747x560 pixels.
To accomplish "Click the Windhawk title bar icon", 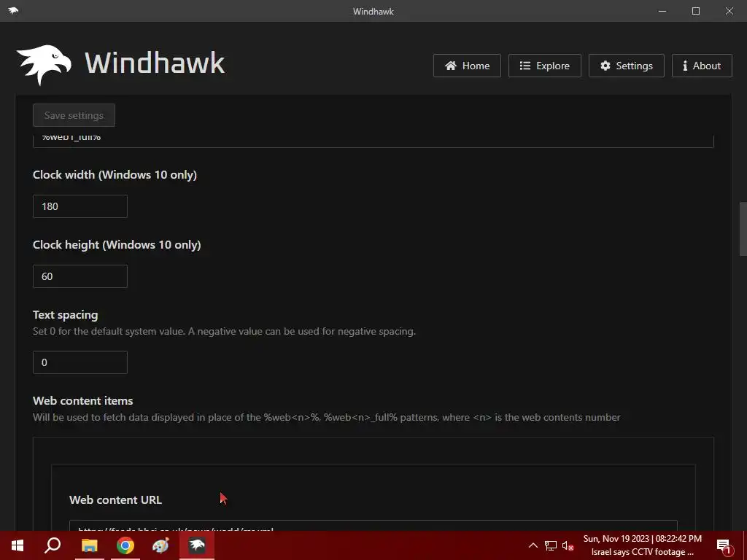I will point(13,10).
